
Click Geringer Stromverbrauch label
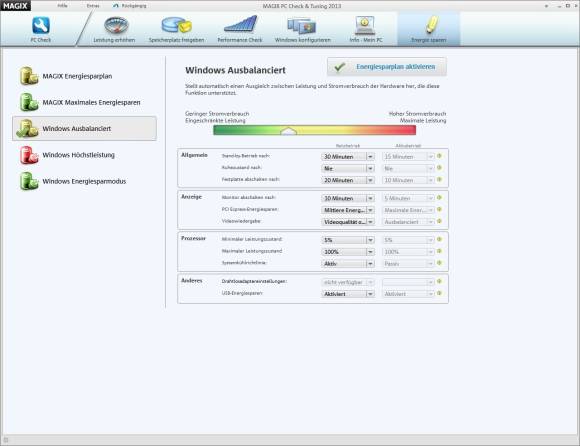217,114
